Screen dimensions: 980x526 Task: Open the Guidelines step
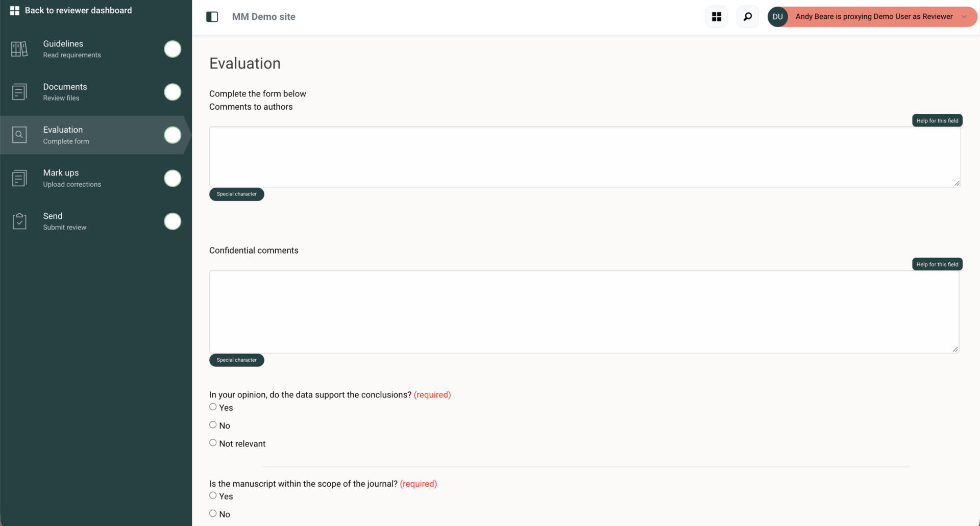click(96, 49)
